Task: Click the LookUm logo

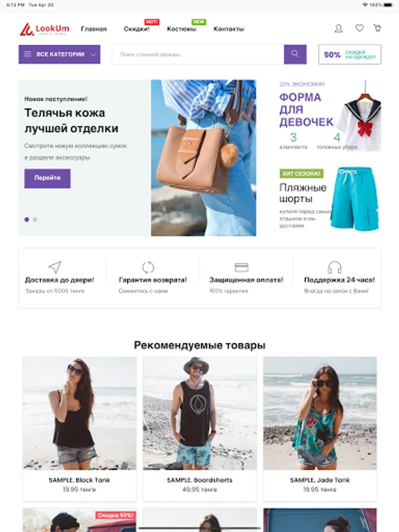Action: [x=44, y=29]
